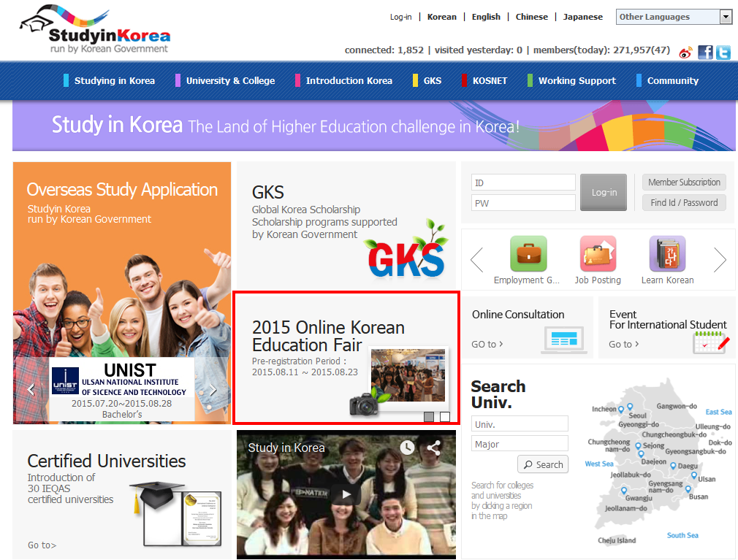Click the watch later clock icon on video
The image size is (738, 560).
(407, 447)
